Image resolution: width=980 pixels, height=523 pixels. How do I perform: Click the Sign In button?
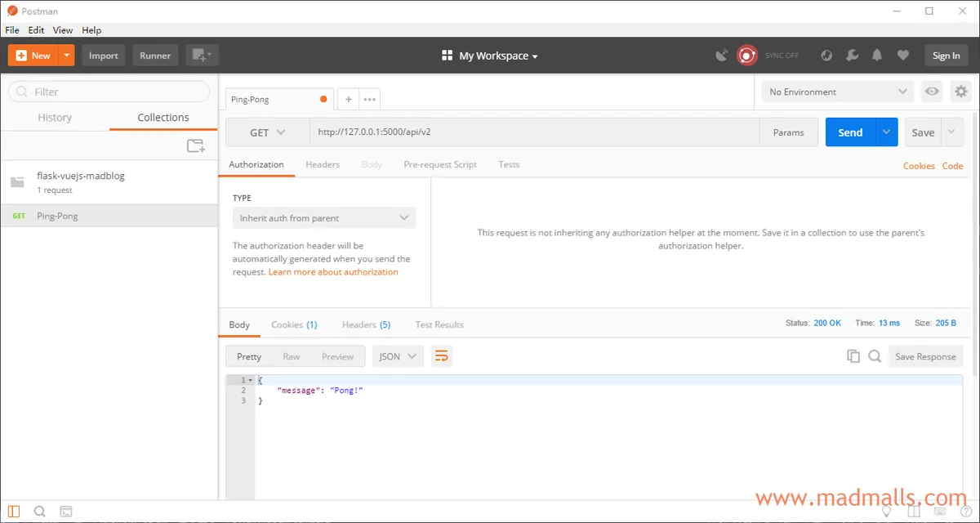click(x=947, y=56)
